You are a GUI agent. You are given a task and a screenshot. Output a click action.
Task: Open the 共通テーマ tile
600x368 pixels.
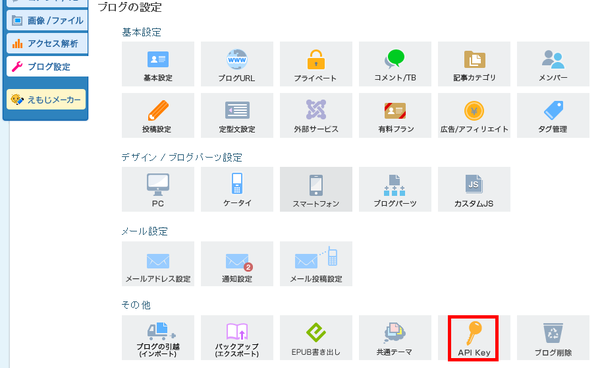coord(395,337)
